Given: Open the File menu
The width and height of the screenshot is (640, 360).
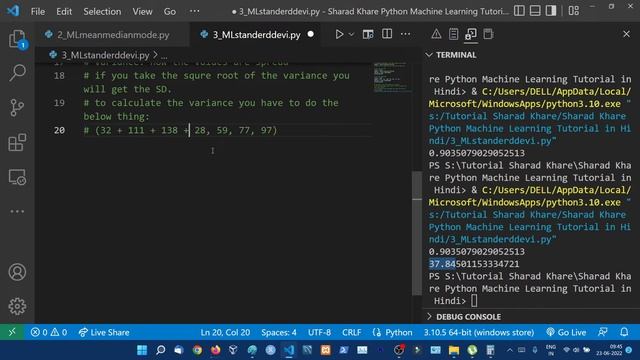Looking at the screenshot, I should pos(38,11).
